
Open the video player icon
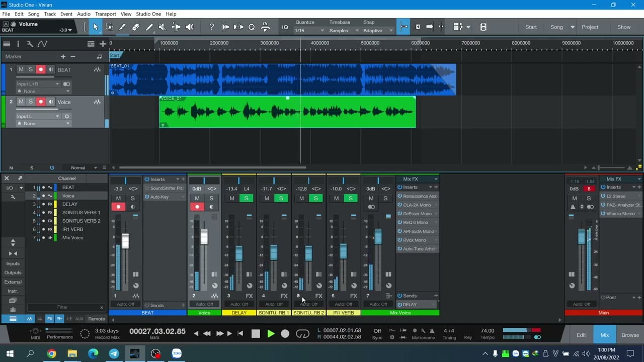[x=483, y=27]
